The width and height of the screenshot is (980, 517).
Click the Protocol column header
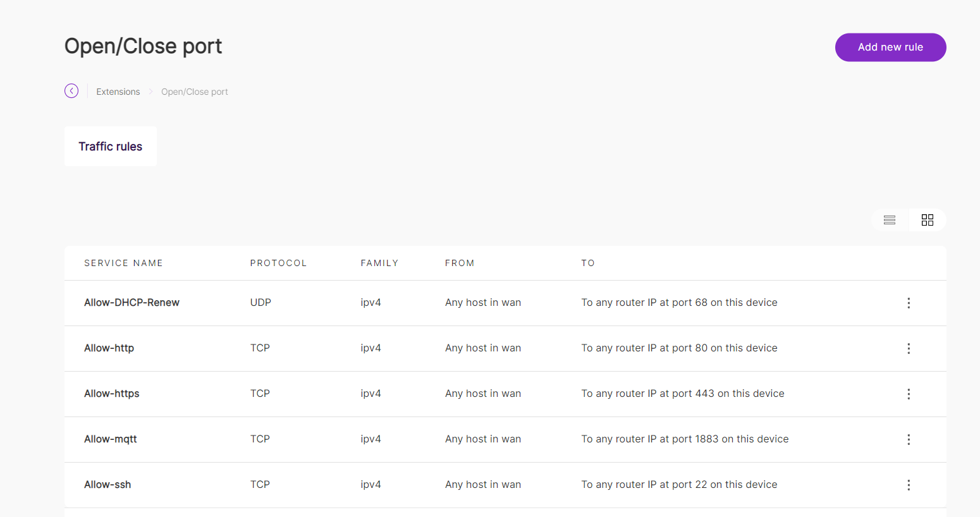278,263
